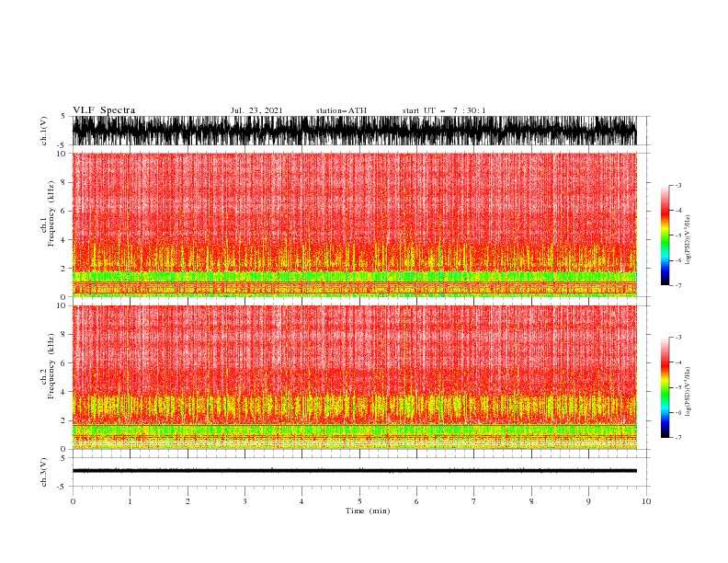Click time axis tick label "4"
Image resolution: width=728 pixels, height=563 pixels.
click(x=302, y=501)
